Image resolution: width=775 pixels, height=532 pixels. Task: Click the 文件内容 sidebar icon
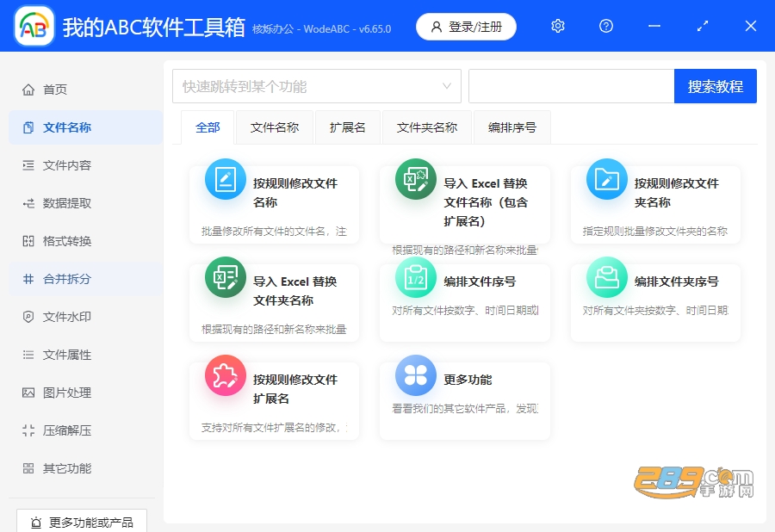(x=28, y=165)
